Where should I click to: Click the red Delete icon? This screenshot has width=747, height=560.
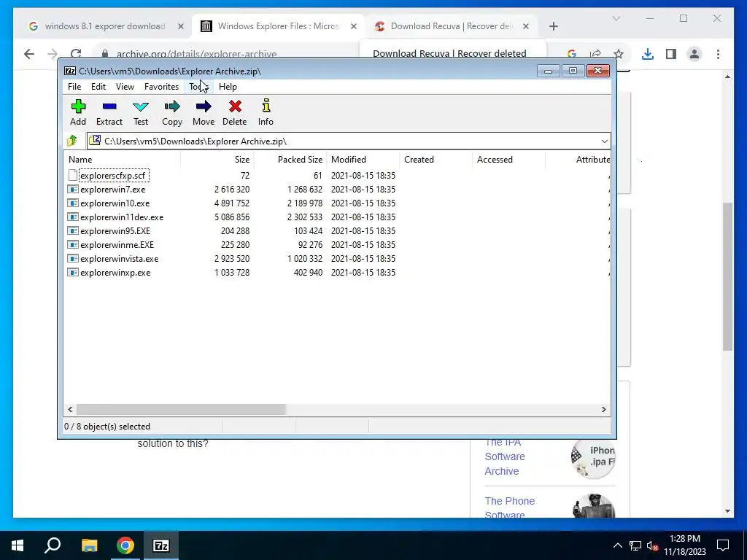(x=235, y=106)
